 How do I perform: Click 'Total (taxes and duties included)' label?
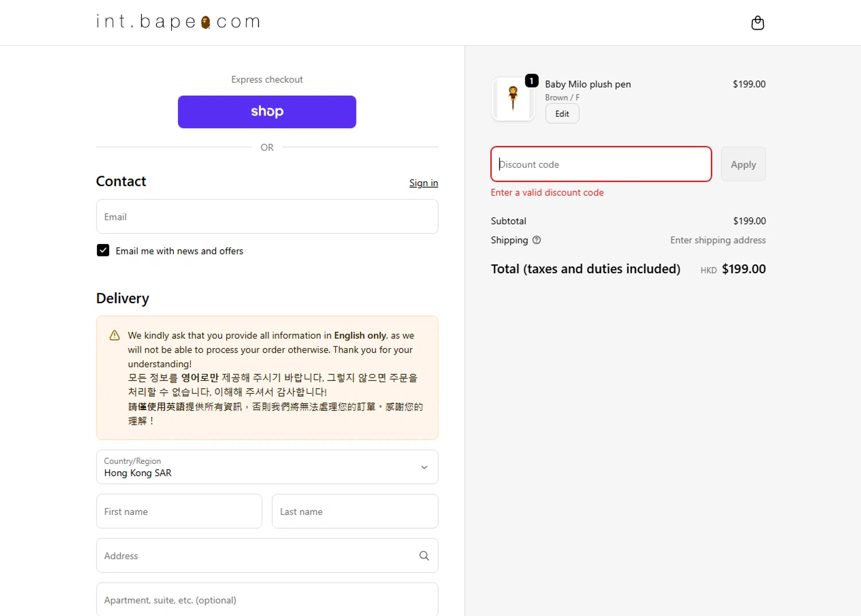[585, 269]
